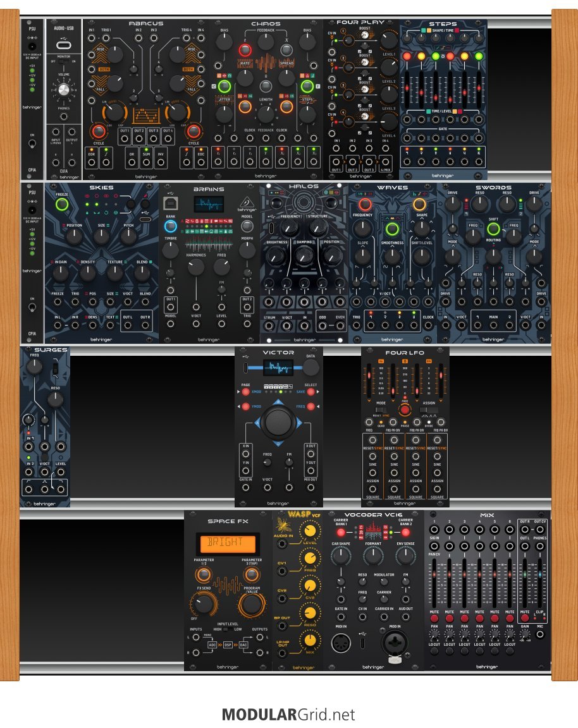The height and width of the screenshot is (728, 578).
Task: Mute channel 6 on the Mix module
Action: pyautogui.click(x=509, y=619)
